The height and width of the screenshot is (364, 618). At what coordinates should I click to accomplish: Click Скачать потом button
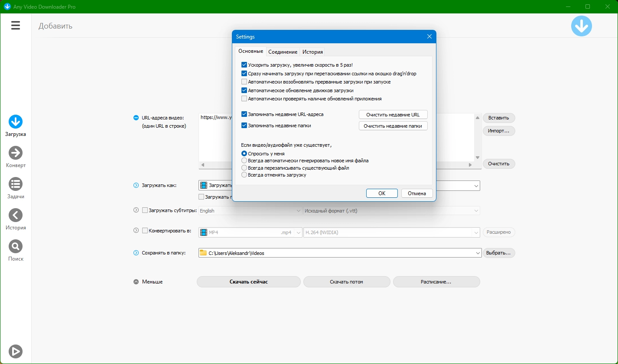coord(347,282)
